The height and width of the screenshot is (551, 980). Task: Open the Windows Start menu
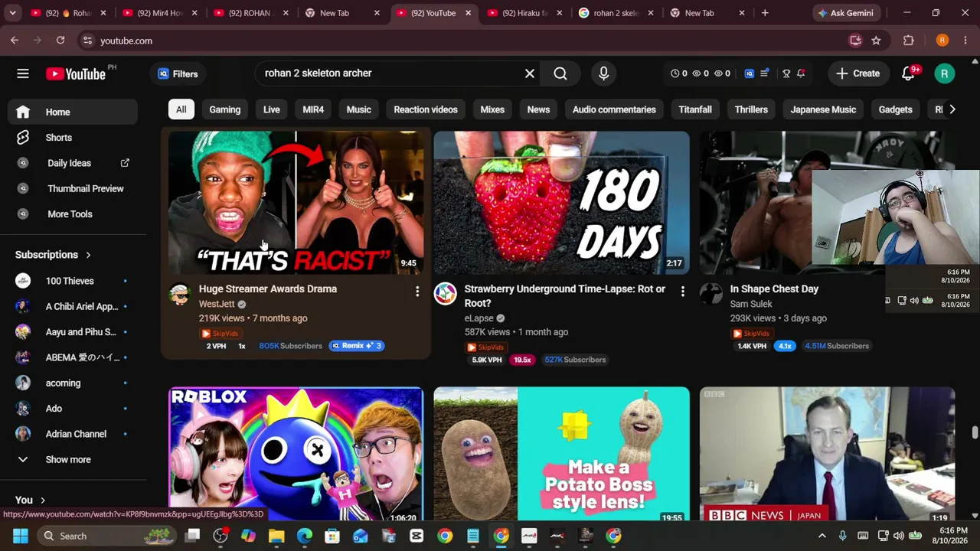21,536
